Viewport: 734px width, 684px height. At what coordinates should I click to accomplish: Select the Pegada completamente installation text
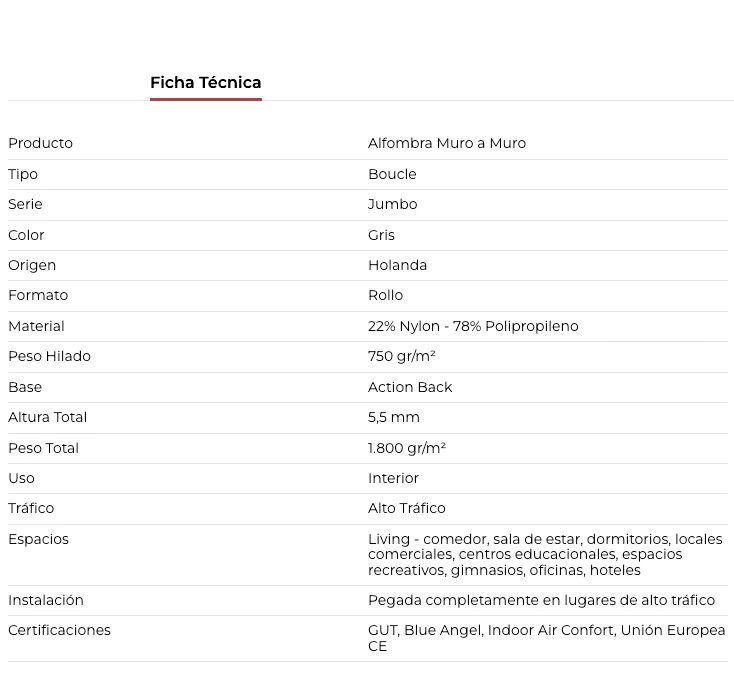tap(541, 600)
